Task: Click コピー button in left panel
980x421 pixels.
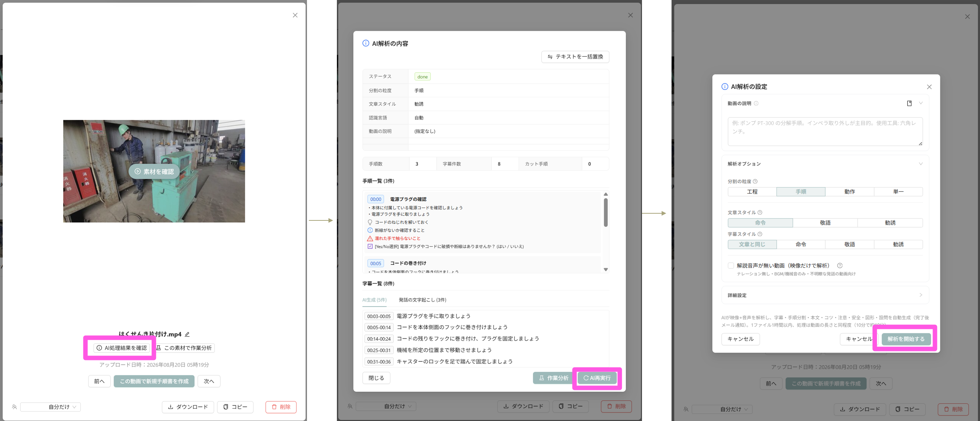Action: point(235,407)
